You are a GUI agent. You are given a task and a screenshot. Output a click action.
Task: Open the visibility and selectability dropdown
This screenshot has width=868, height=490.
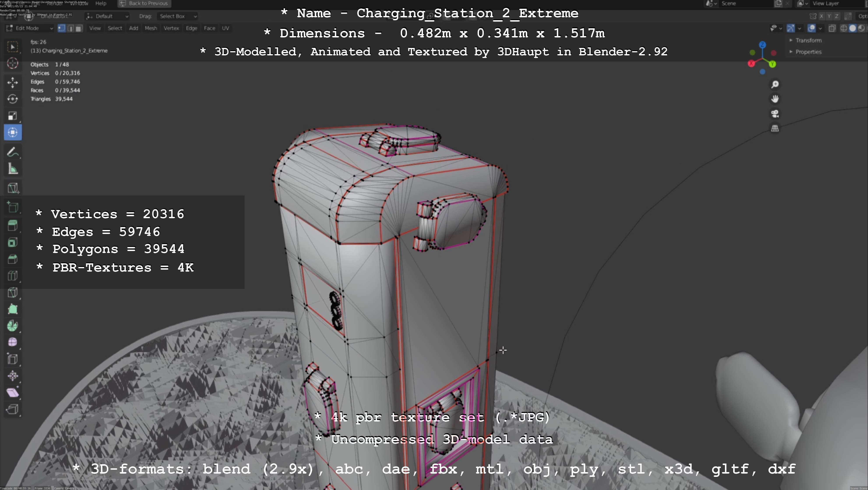pos(776,28)
